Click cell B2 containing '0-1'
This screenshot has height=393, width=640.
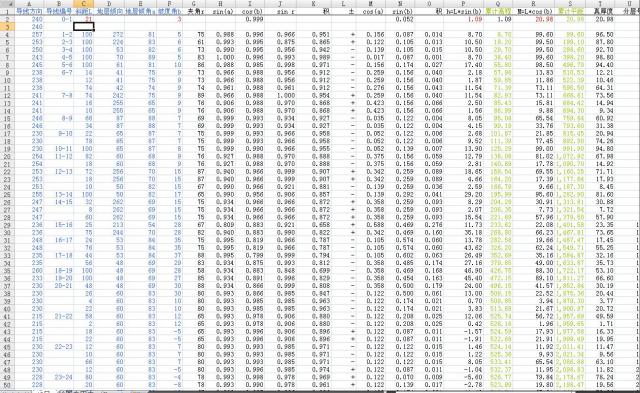59,19
